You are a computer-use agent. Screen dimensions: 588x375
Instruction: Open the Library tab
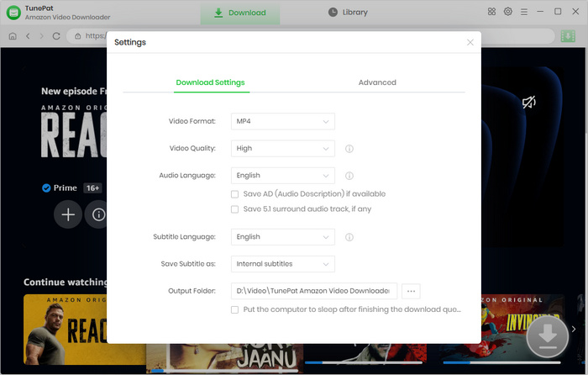(x=348, y=13)
